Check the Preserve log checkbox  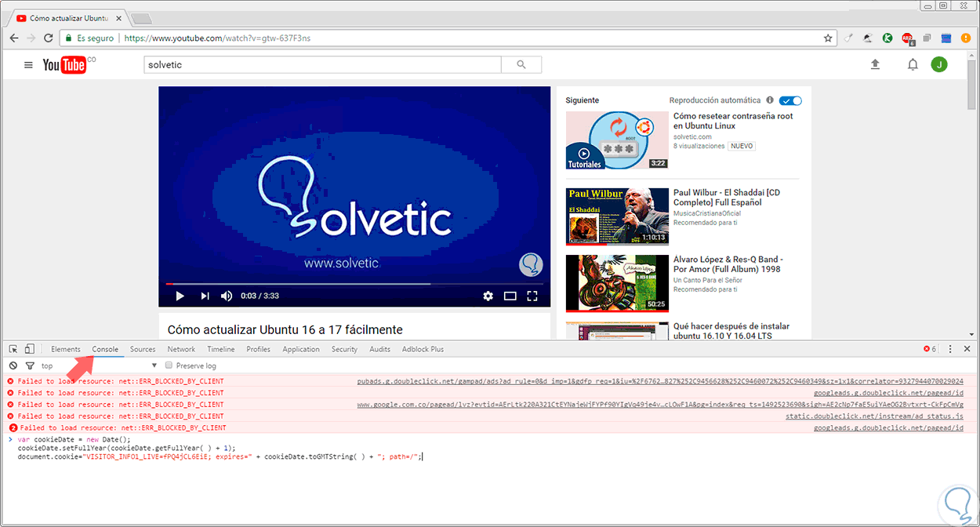tap(169, 365)
